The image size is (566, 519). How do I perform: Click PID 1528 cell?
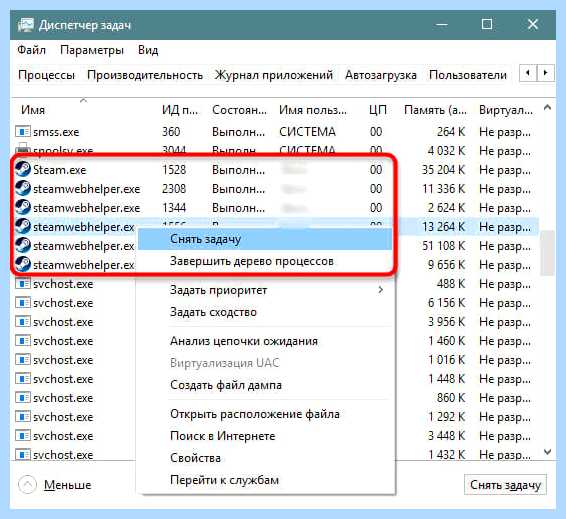point(174,170)
